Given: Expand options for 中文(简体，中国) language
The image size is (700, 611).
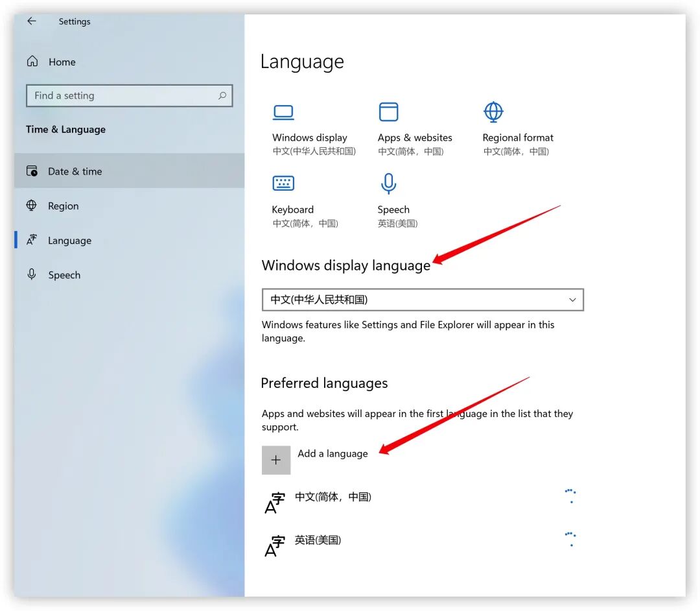Looking at the screenshot, I should pyautogui.click(x=570, y=496).
